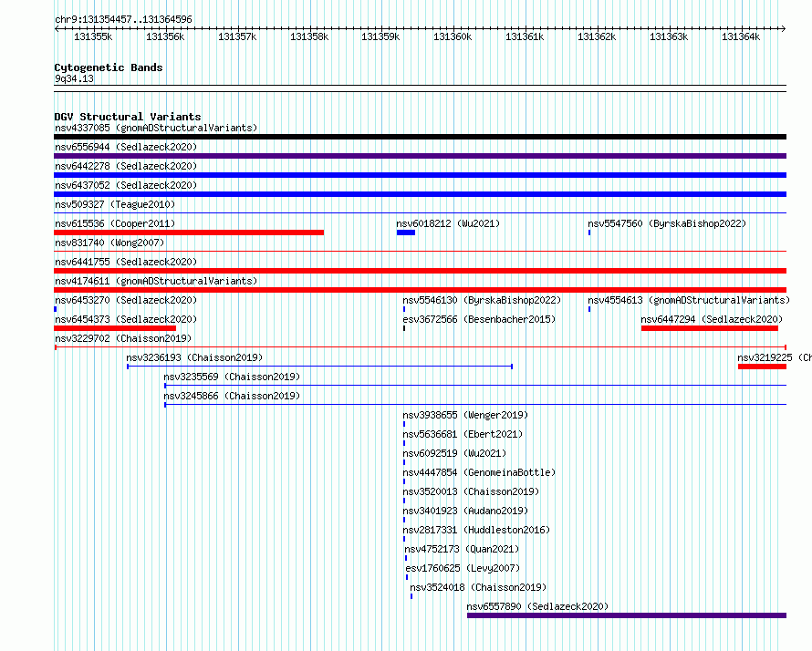Select the 9q34.13 band label
The width and height of the screenshot is (812, 651).
pos(74,78)
